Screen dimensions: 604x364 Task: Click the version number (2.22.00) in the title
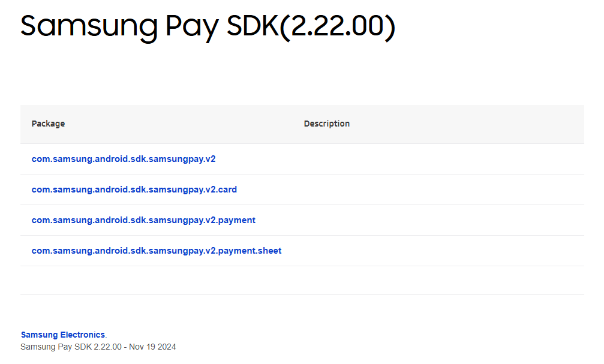pyautogui.click(x=337, y=26)
